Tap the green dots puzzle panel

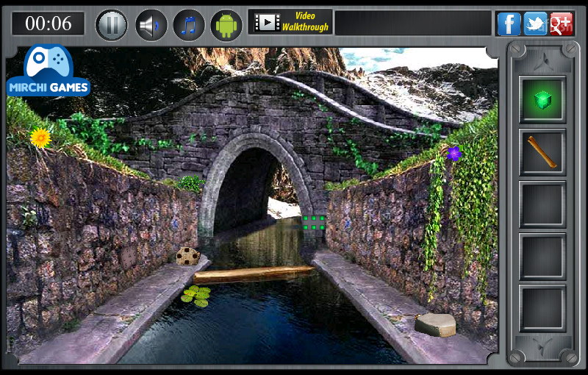coord(314,223)
